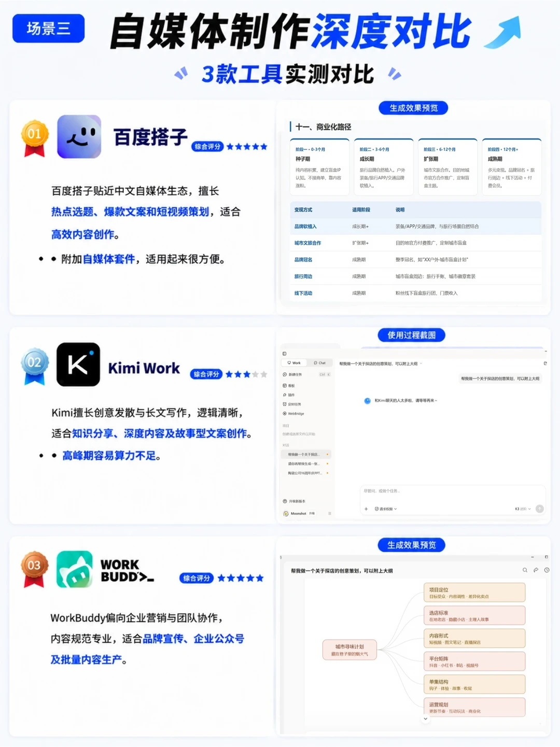This screenshot has height=747, width=560.
Task: Click the share icon at Kimi's top right
Action: tap(545, 363)
